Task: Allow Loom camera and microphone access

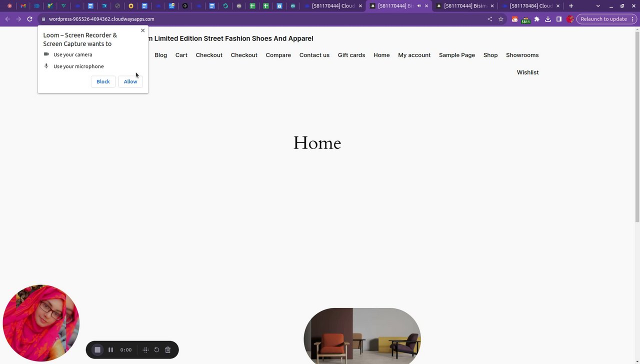Action: pos(130,81)
